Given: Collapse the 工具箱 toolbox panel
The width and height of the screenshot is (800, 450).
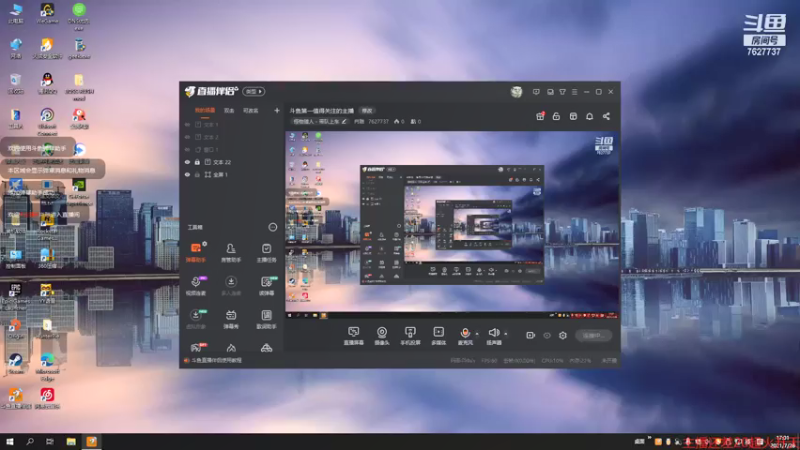Looking at the screenshot, I should (x=272, y=227).
